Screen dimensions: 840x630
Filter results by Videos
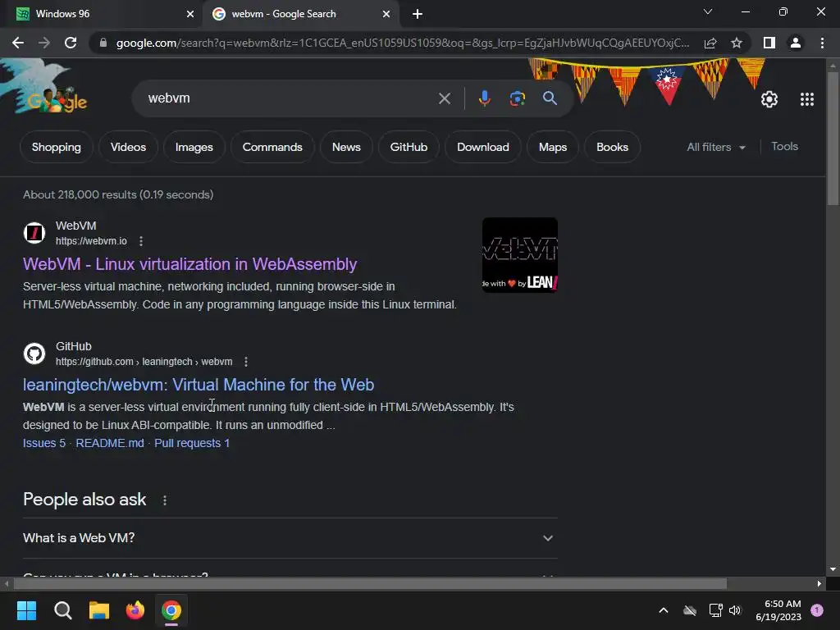128,147
